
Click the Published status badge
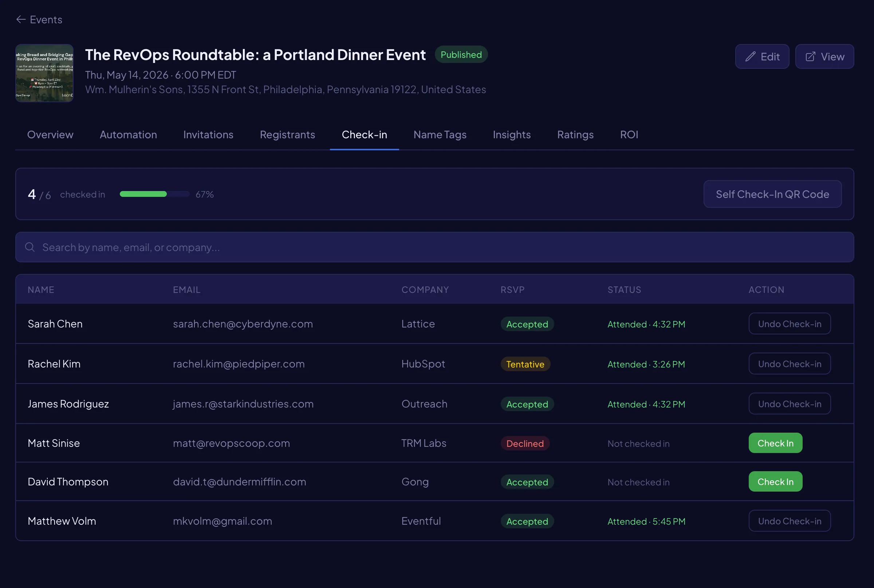point(461,55)
